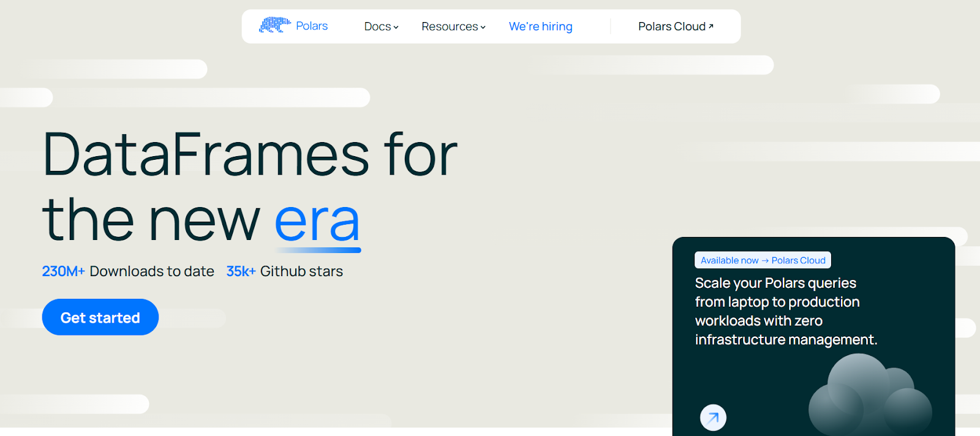
Task: Open the Docs menu
Action: coord(377,27)
